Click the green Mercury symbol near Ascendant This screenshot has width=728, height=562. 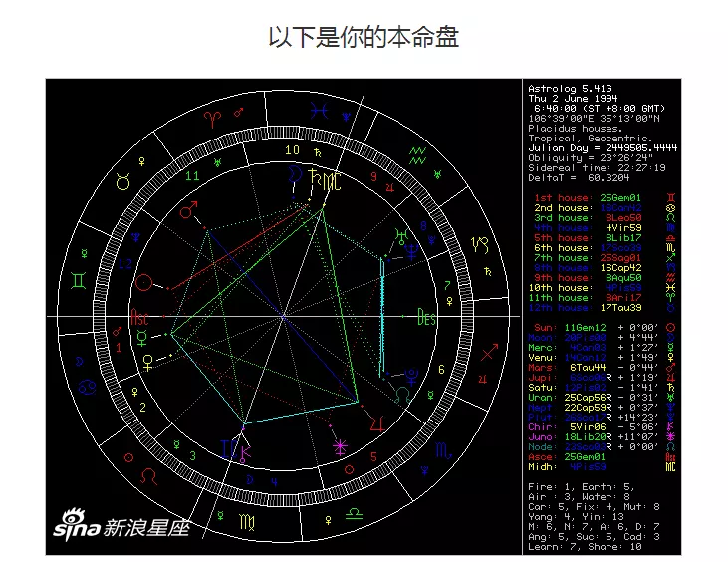tap(142, 338)
